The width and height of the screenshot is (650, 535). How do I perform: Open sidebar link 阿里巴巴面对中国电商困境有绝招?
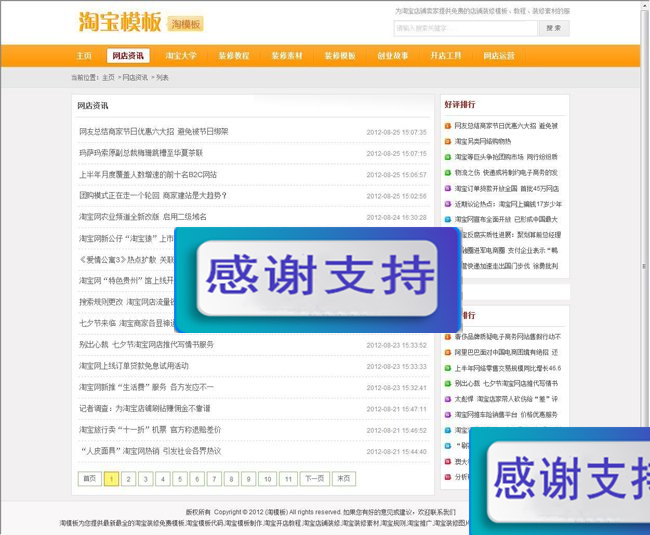[506, 352]
